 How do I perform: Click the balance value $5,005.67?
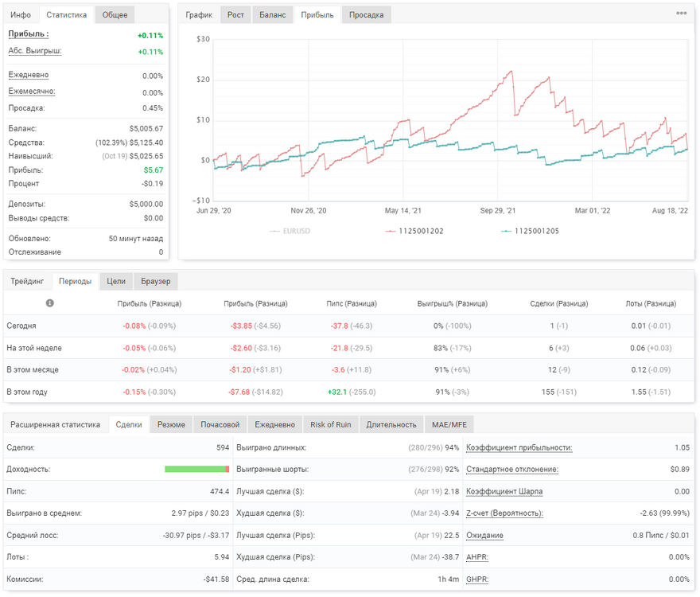[146, 129]
